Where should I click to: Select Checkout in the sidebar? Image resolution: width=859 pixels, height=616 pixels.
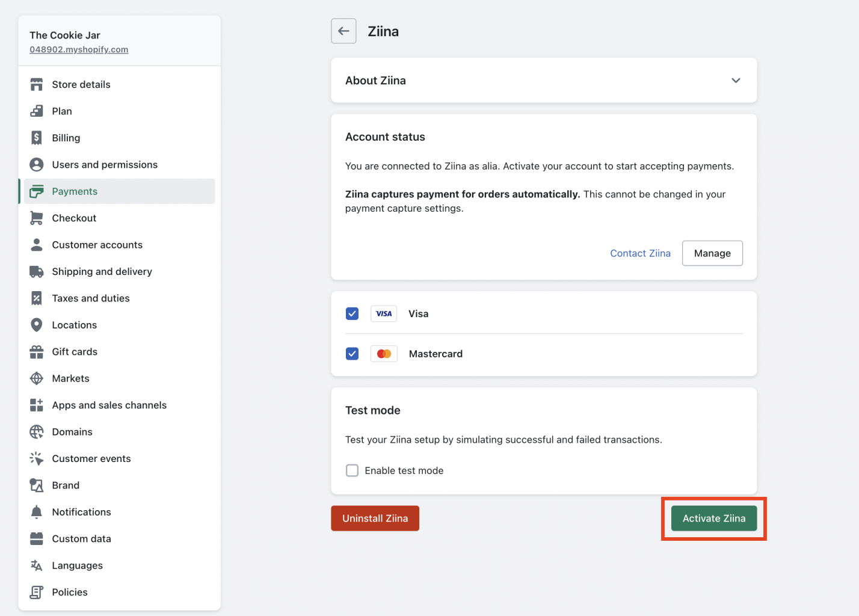coord(119,218)
